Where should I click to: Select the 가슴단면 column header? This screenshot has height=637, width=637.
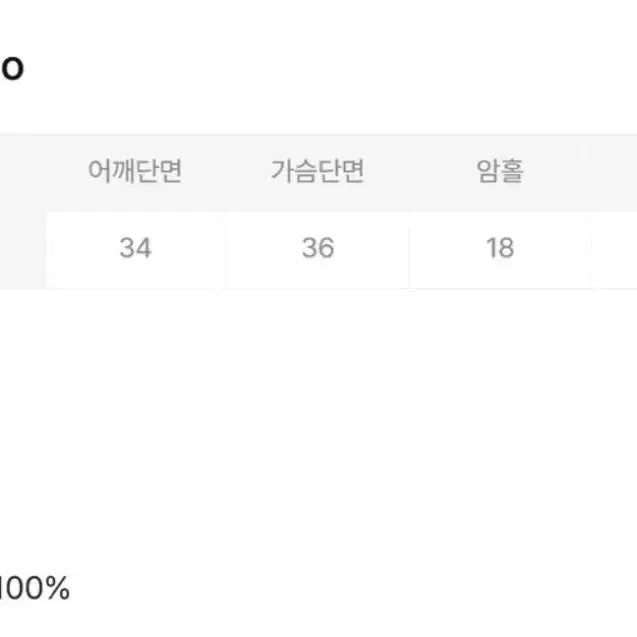coord(317,172)
